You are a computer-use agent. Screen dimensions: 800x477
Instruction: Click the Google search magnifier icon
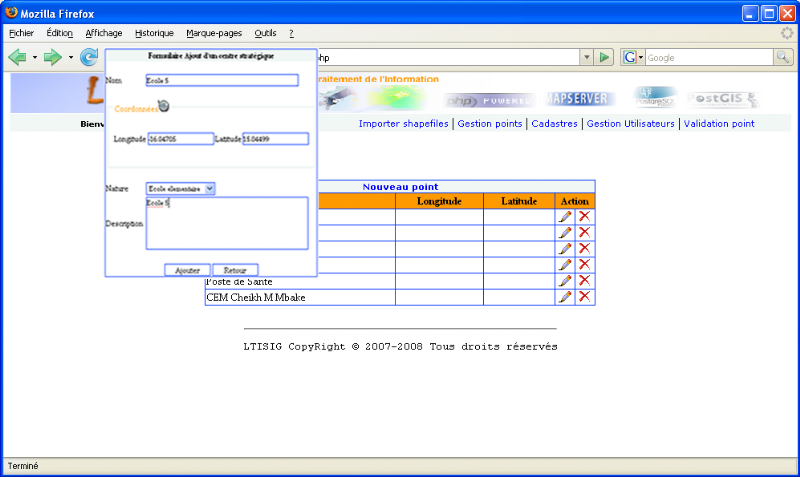783,57
